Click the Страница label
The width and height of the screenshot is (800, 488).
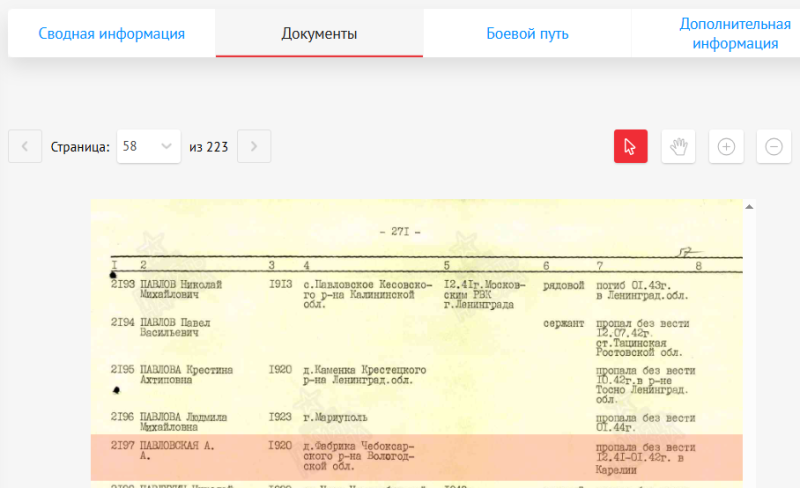coord(80,147)
